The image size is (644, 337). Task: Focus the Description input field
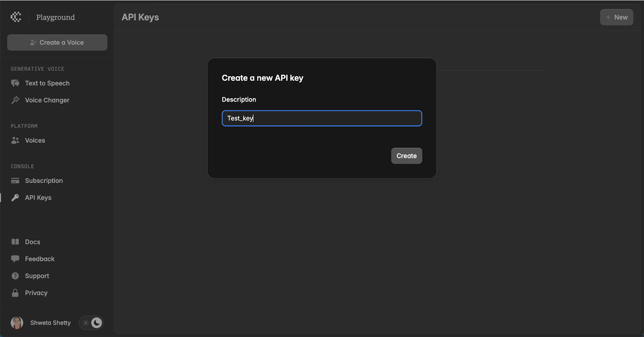(x=322, y=118)
